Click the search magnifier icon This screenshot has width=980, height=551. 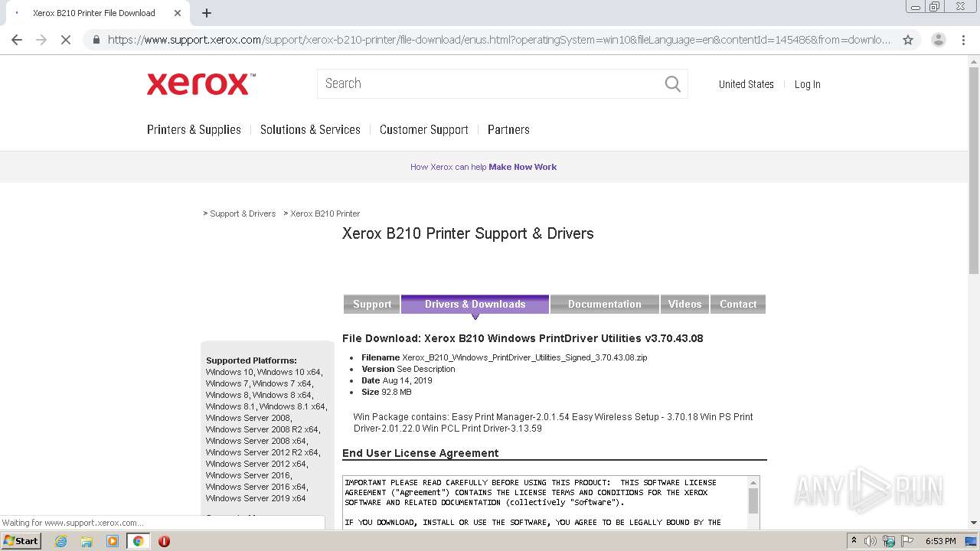pyautogui.click(x=672, y=84)
